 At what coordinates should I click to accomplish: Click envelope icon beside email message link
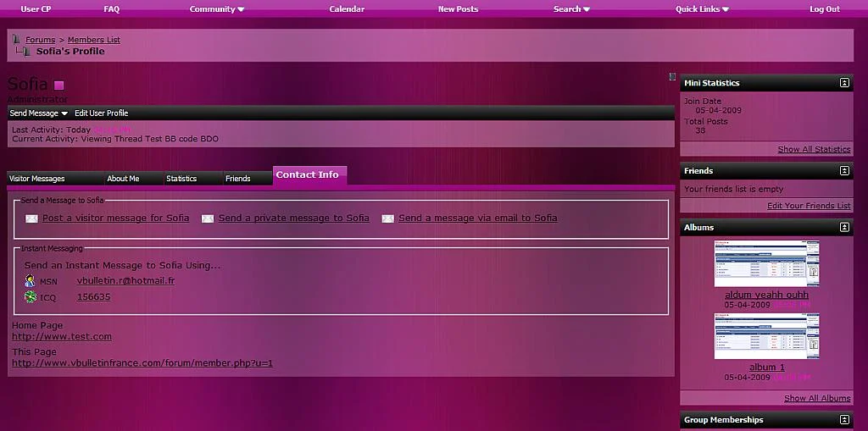pyautogui.click(x=387, y=218)
